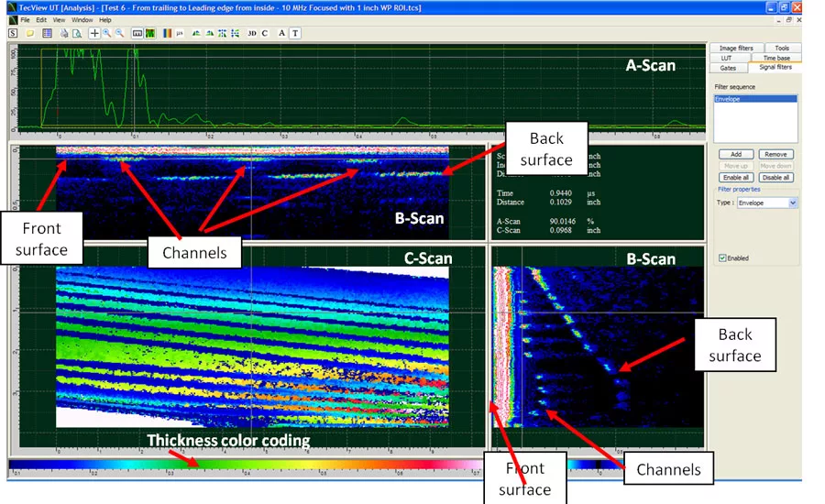Open the Window menu
The height and width of the screenshot is (504, 825).
coord(82,20)
